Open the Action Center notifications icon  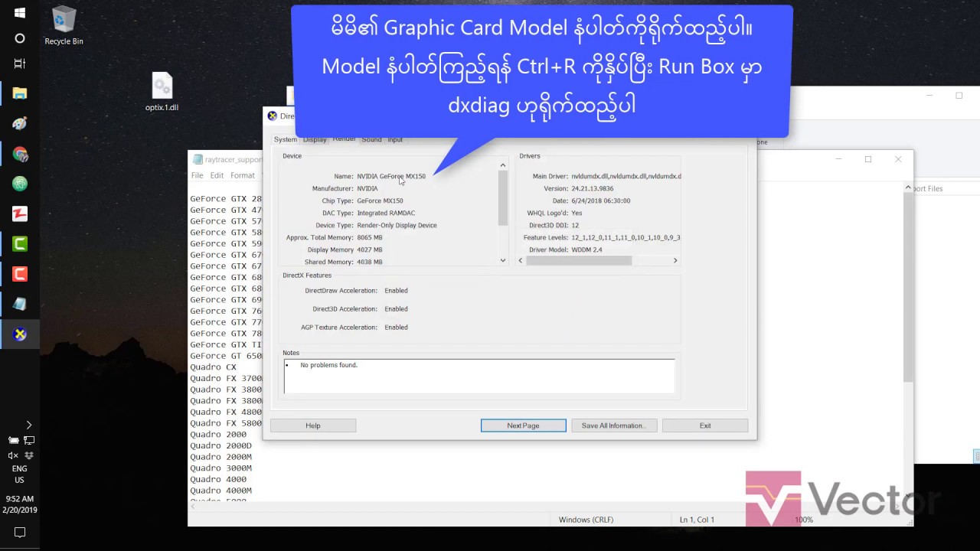pyautogui.click(x=20, y=532)
